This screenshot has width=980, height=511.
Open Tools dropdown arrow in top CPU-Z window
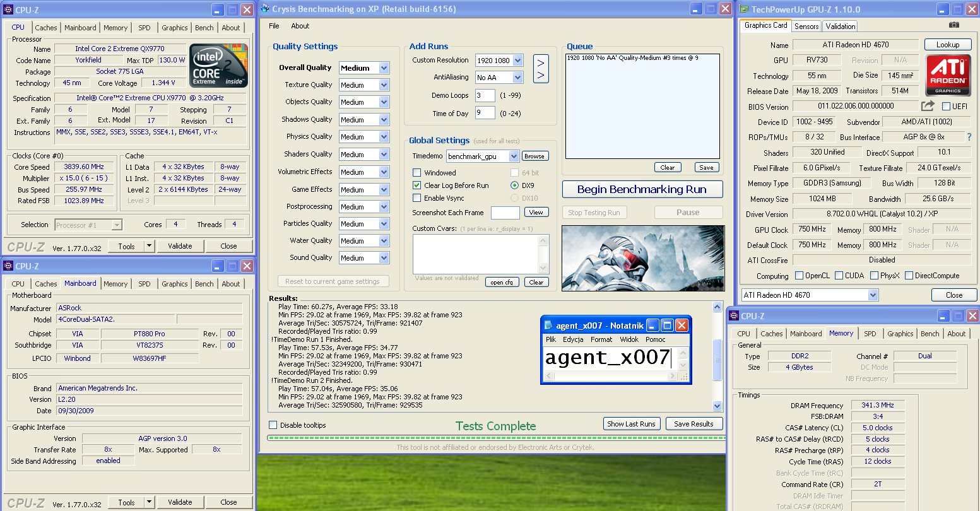click(149, 246)
